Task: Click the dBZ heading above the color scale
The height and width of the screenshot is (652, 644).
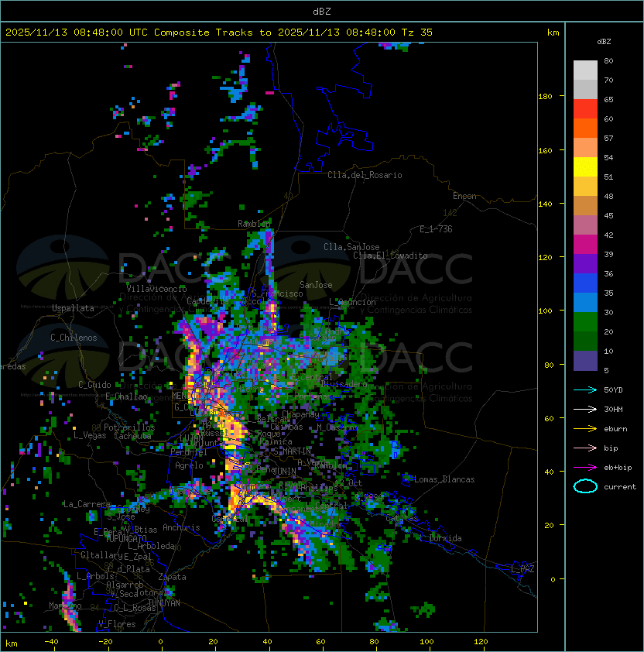Action: click(x=604, y=42)
